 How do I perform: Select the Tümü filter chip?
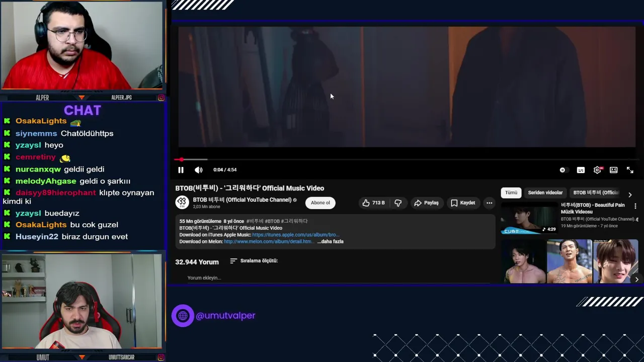(511, 193)
